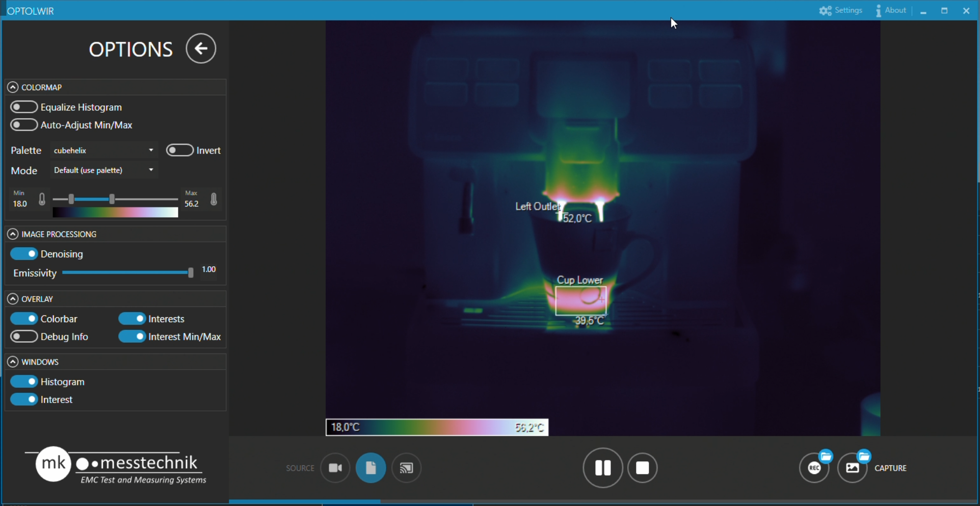
Task: Select the cast streaming source icon
Action: [x=406, y=468]
